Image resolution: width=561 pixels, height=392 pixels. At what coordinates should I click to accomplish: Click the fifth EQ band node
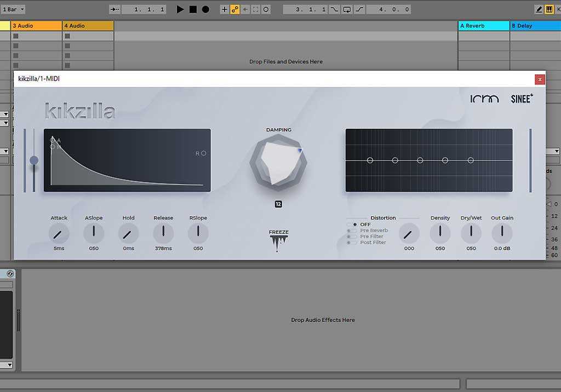471,160
